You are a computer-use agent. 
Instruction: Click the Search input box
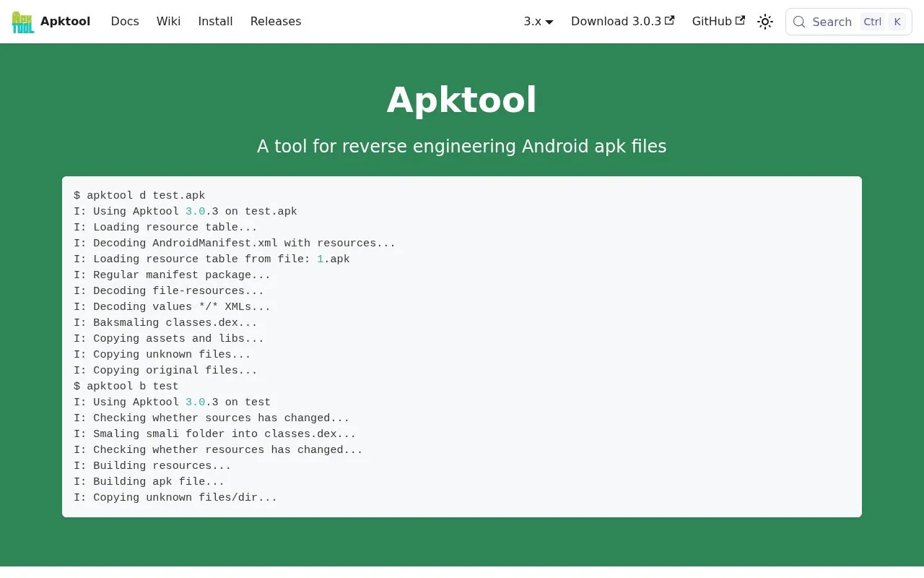click(x=849, y=22)
